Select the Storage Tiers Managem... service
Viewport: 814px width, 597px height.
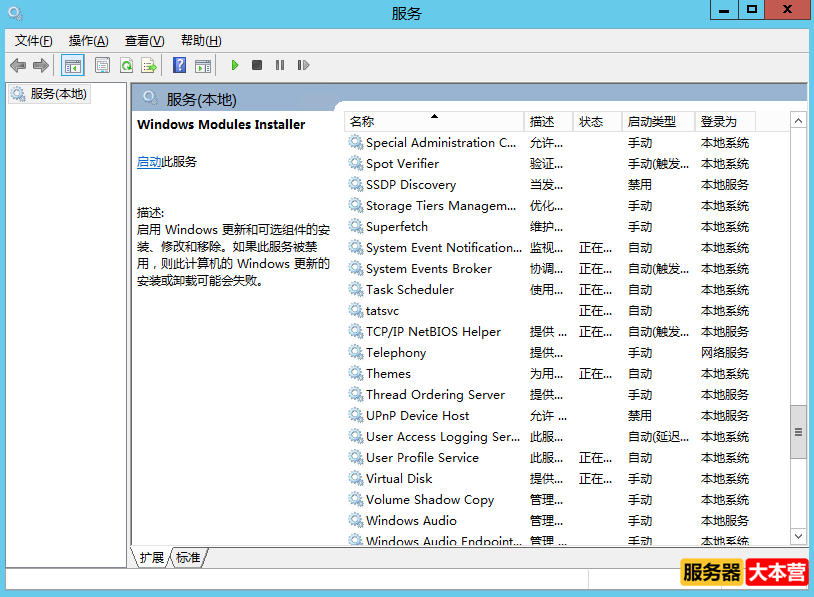(549, 206)
